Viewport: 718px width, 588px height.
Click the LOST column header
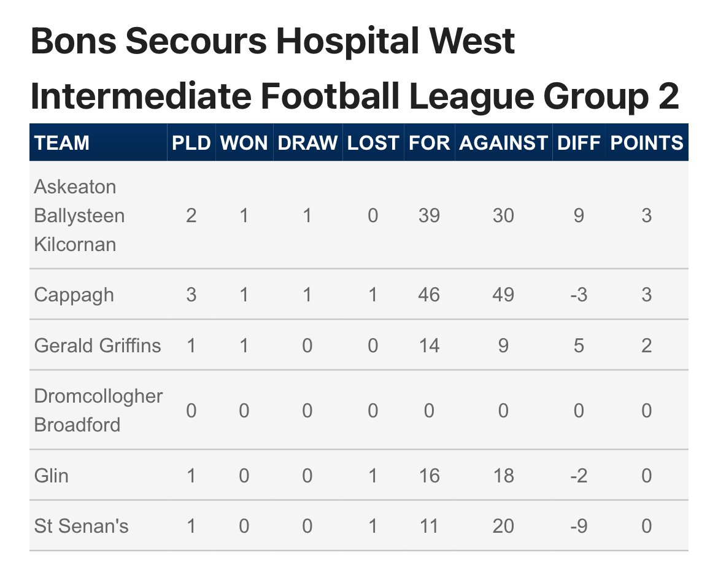[x=373, y=143]
